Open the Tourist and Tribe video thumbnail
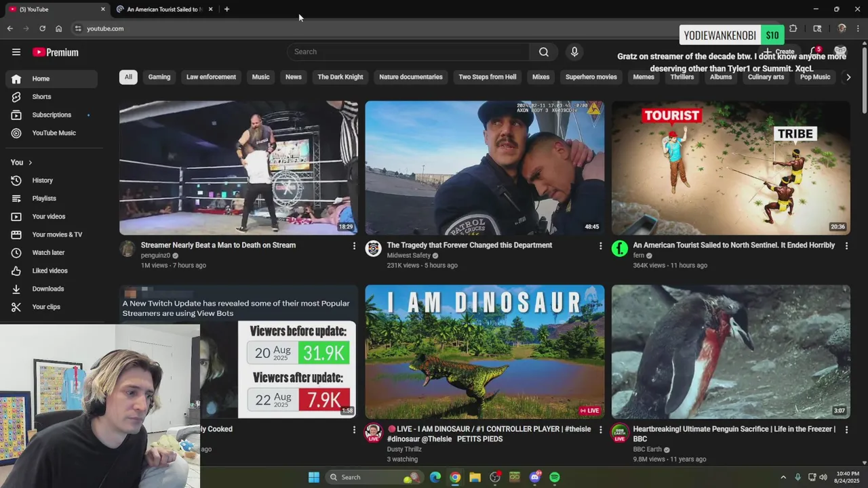Screen dimensions: 868x488 [x=730, y=167]
